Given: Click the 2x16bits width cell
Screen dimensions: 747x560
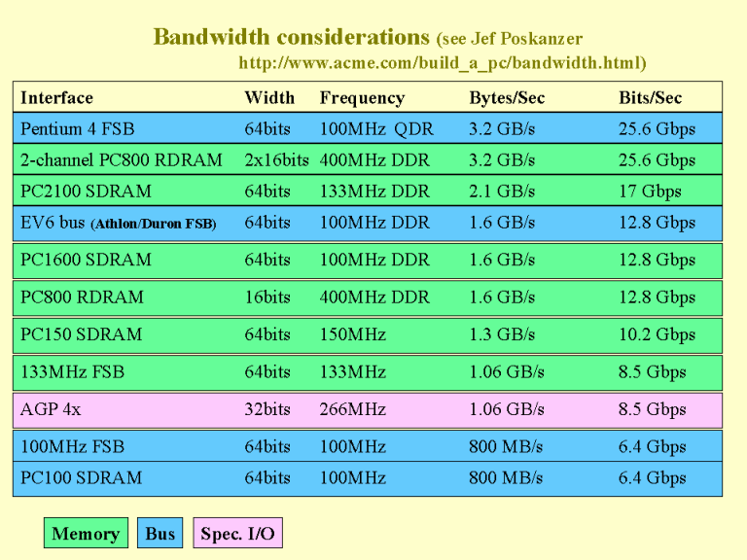Looking at the screenshot, I should pyautogui.click(x=277, y=160).
